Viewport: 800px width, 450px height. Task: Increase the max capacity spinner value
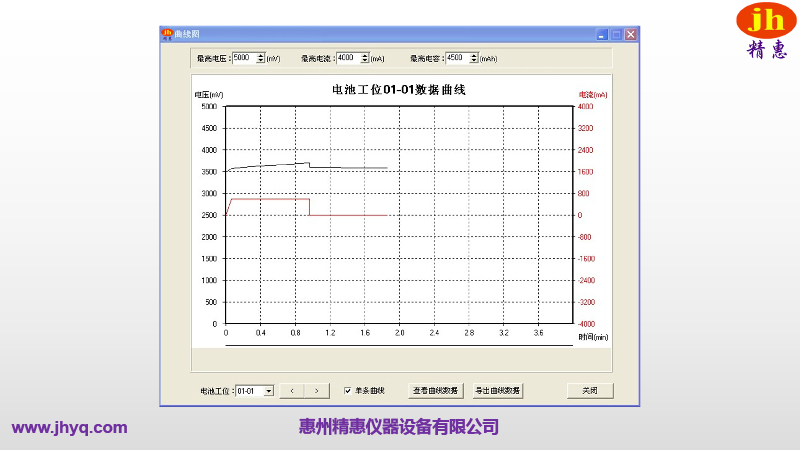pyautogui.click(x=474, y=56)
